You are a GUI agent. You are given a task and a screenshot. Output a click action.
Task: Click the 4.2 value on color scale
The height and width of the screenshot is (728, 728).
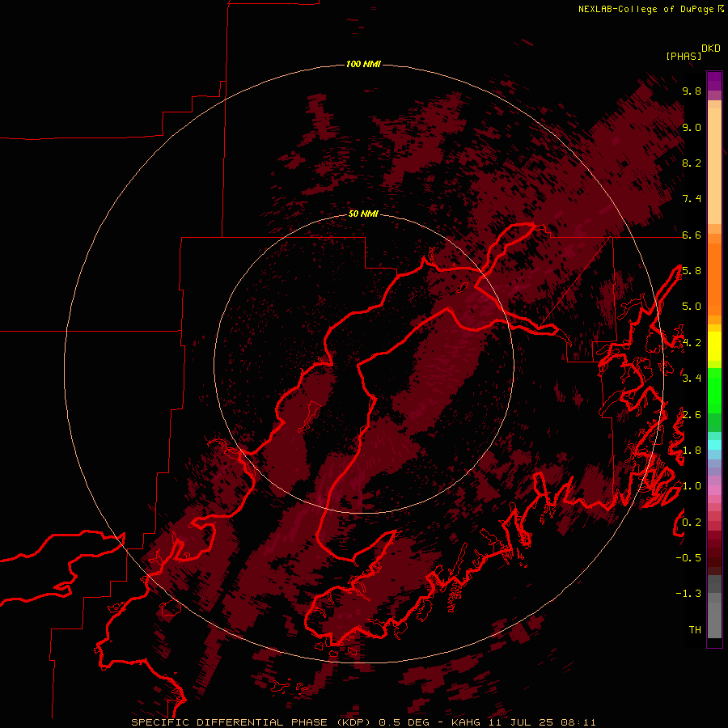point(692,343)
